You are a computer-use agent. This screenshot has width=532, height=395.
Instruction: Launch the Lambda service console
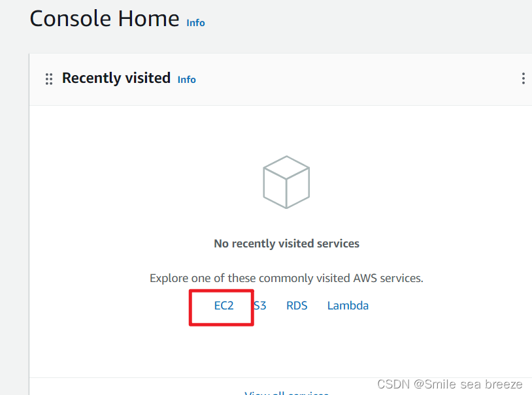click(348, 305)
